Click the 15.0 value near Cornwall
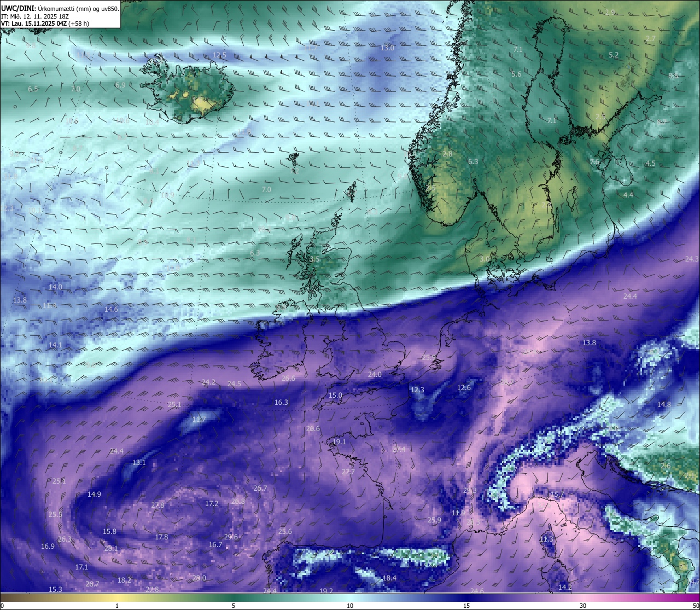 pyautogui.click(x=335, y=396)
